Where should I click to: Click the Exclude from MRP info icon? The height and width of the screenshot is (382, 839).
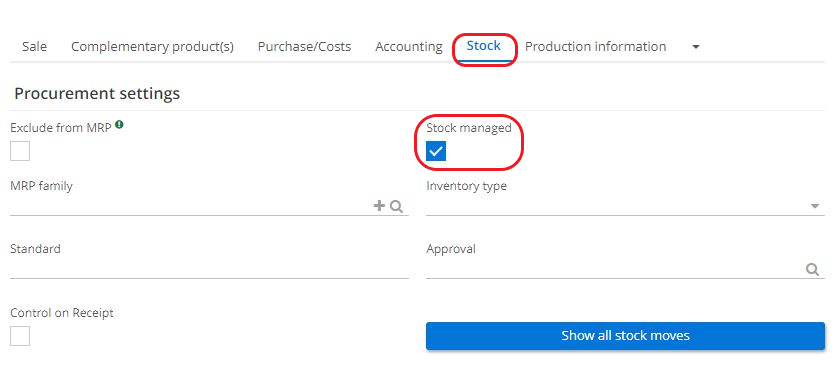pyautogui.click(x=119, y=125)
